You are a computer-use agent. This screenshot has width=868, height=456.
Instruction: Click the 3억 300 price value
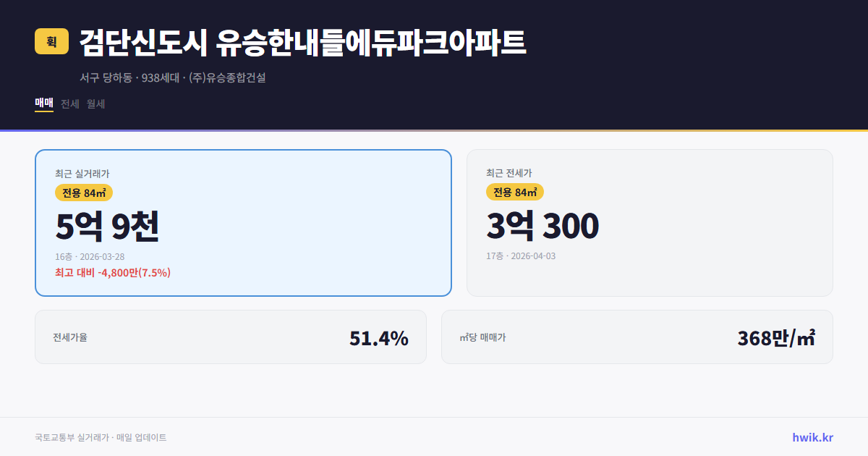543,226
